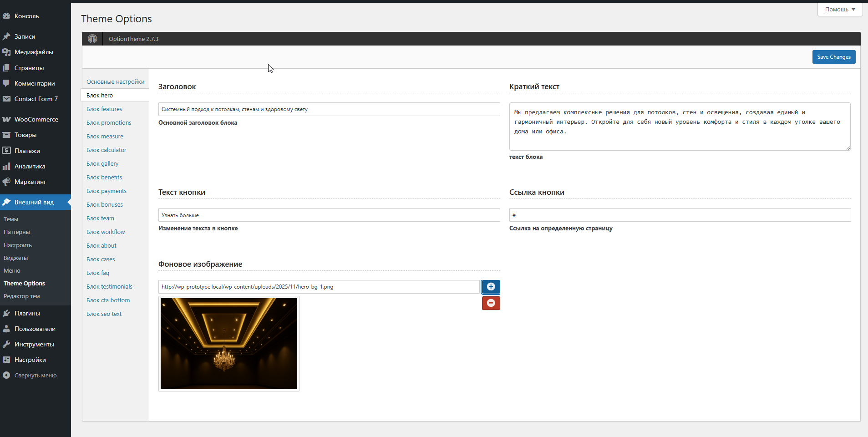Expand the Помощь help dropdown
868x437 pixels.
840,9
